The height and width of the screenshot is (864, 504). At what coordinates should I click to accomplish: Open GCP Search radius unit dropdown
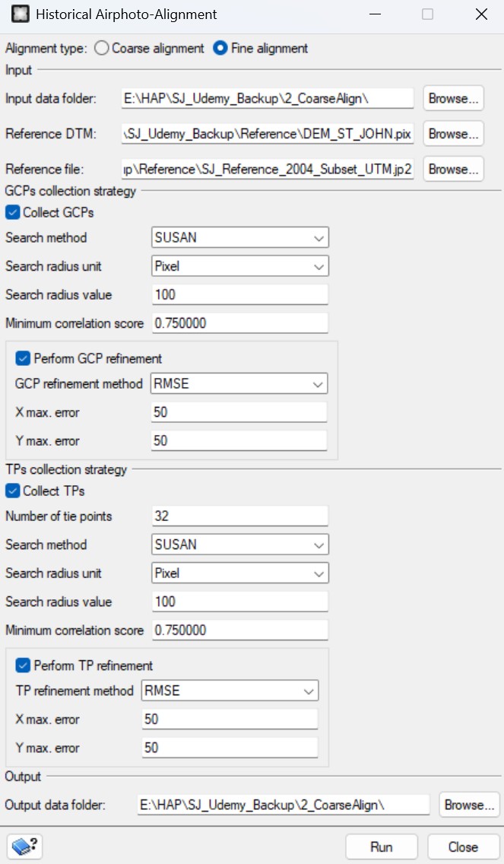point(240,266)
